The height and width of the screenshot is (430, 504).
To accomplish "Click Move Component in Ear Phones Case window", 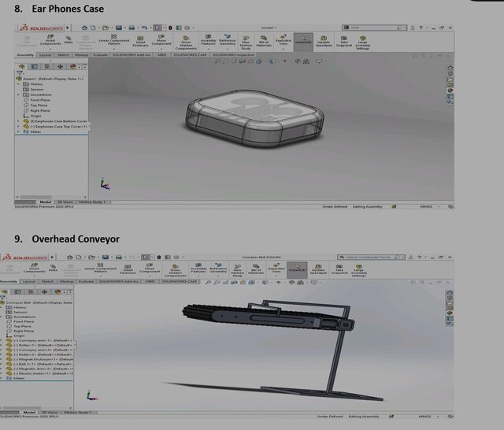I will [161, 40].
